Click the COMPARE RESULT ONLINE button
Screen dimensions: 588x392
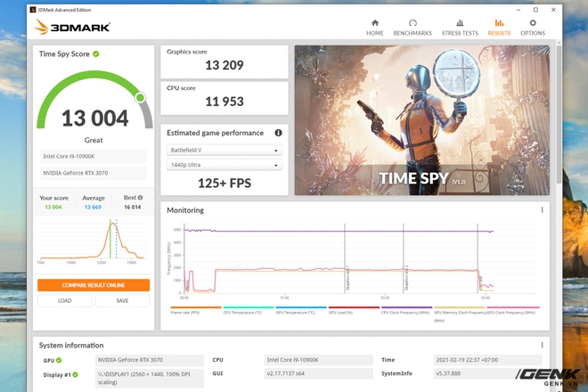tap(94, 285)
